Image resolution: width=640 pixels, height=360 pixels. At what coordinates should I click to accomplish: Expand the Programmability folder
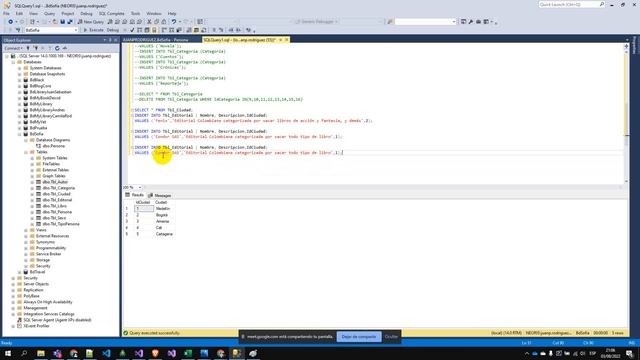click(x=26, y=248)
